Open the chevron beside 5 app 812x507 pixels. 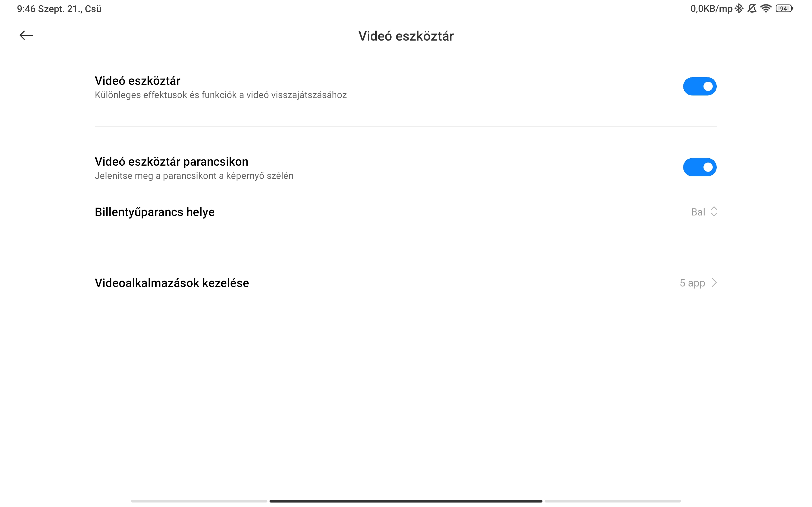click(x=714, y=283)
